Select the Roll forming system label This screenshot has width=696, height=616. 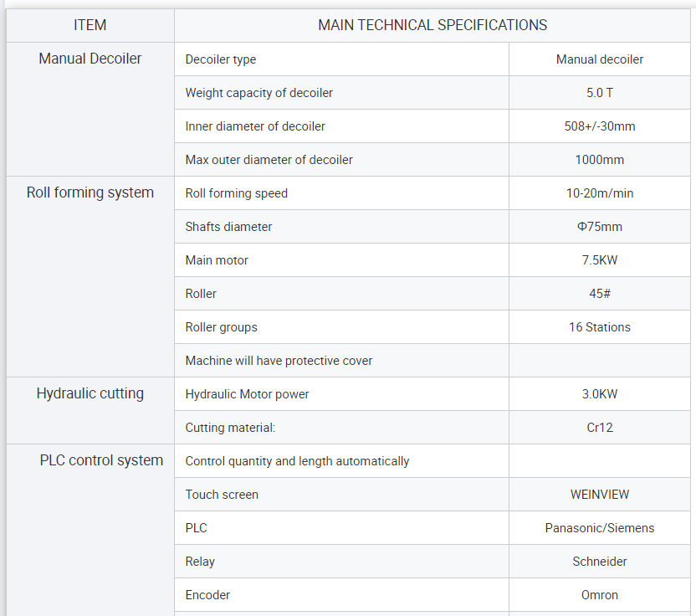pyautogui.click(x=90, y=192)
